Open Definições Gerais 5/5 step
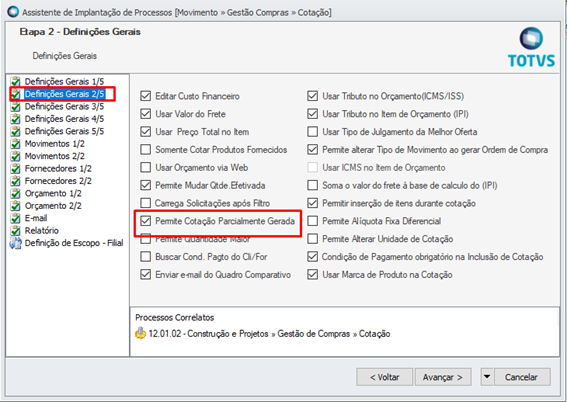567x402 pixels. coord(64,131)
